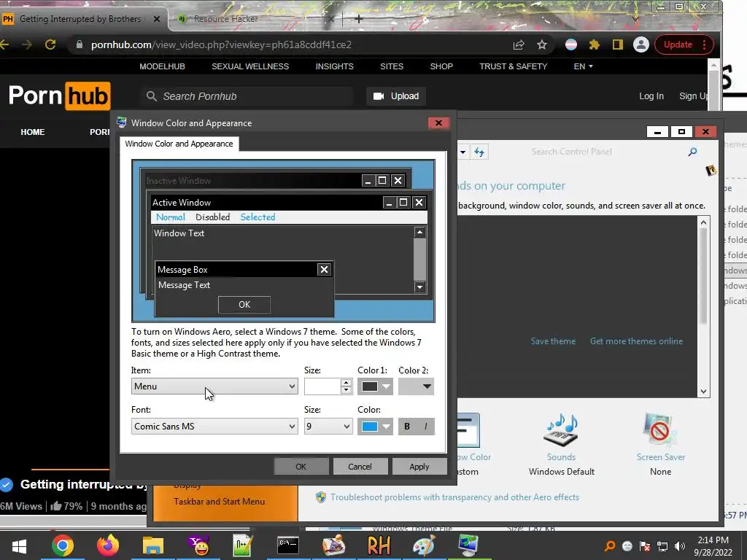Open the Color 2 picker dropdown arrow
This screenshot has height=560, width=747.
point(427,386)
